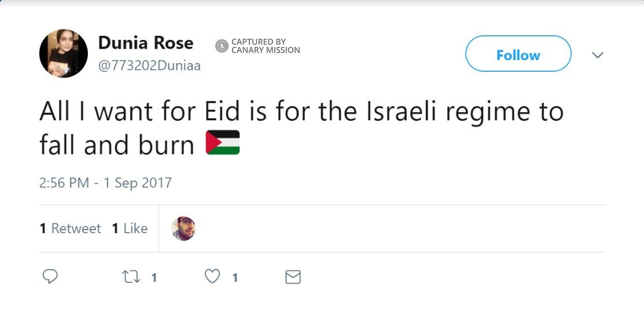Like the tweet with the heart icon

tap(213, 277)
